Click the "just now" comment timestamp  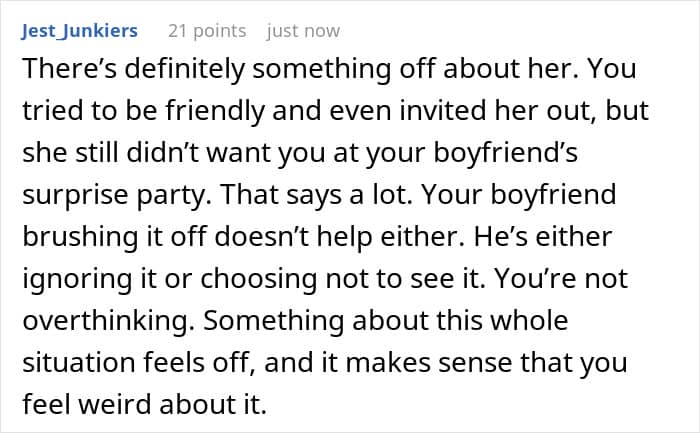coord(304,31)
